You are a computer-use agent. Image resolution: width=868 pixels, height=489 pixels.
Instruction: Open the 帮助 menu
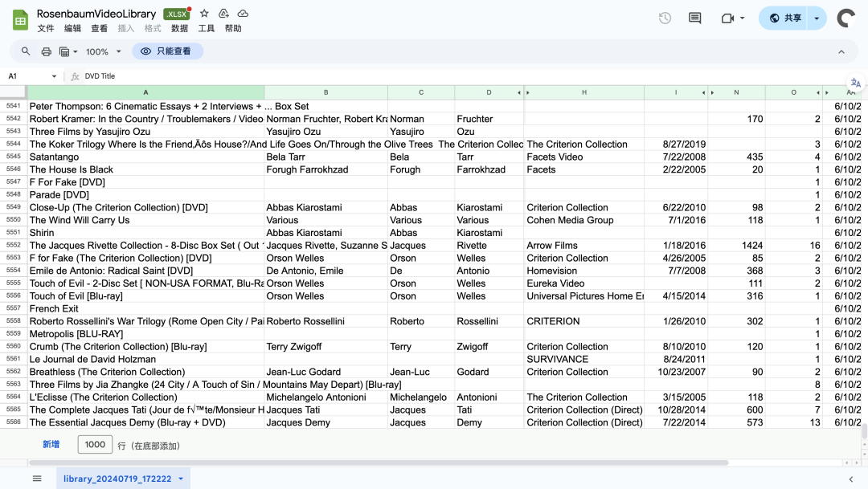[x=233, y=28]
